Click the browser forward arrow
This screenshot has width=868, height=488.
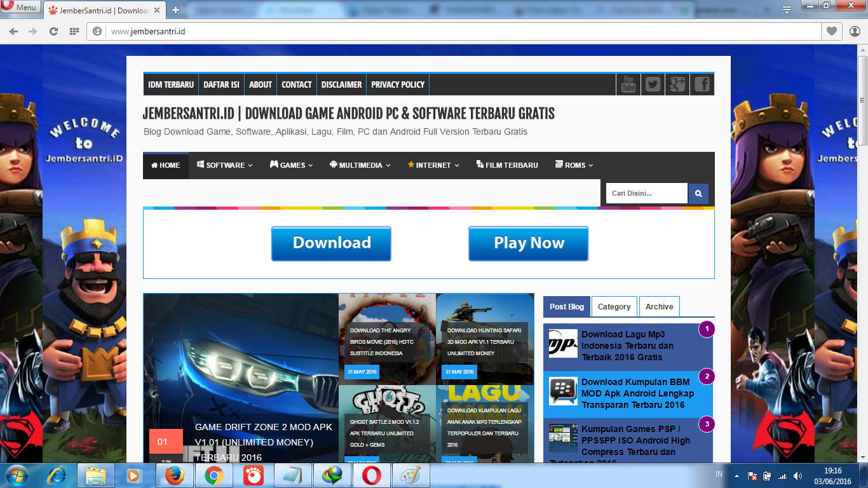(x=33, y=31)
